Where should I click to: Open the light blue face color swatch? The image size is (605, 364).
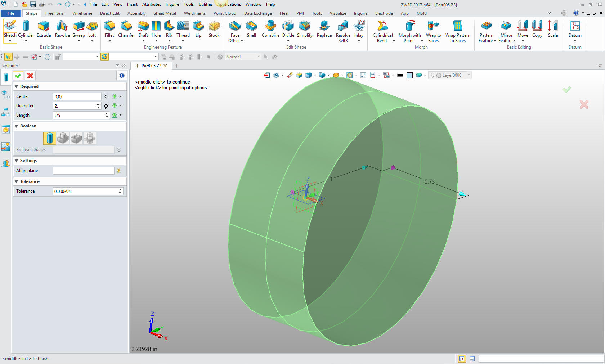(x=409, y=75)
